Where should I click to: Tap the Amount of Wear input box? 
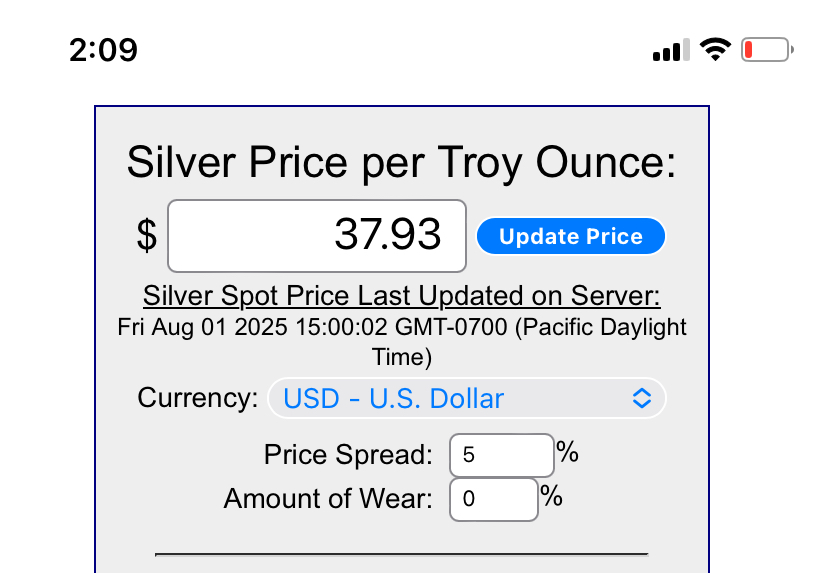pos(493,499)
